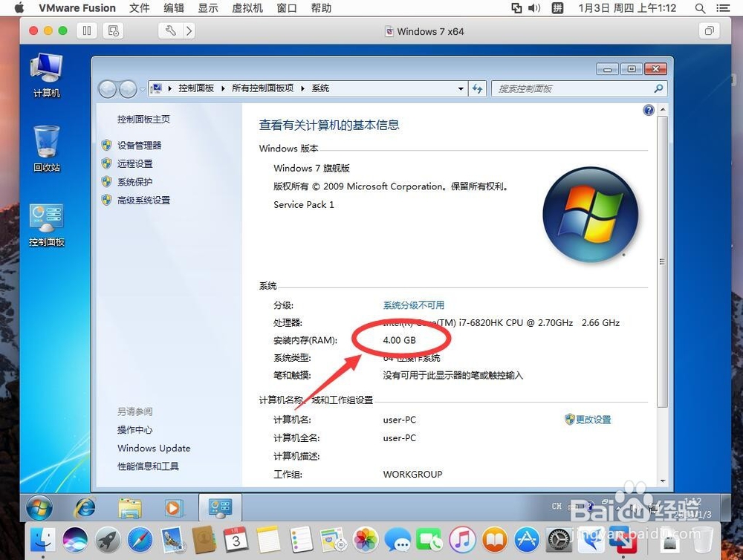This screenshot has height=560, width=743.
Task: Open the 显示 menu
Action: [207, 8]
